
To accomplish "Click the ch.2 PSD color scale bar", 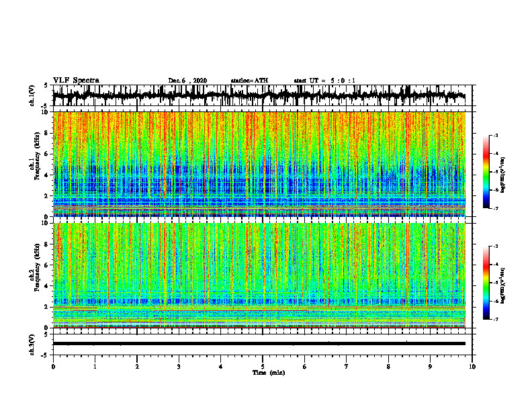I will (x=486, y=283).
